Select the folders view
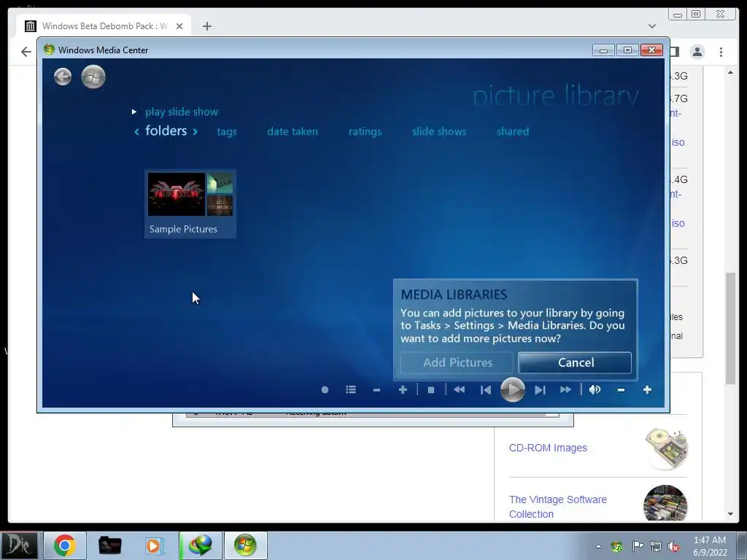 [x=166, y=131]
